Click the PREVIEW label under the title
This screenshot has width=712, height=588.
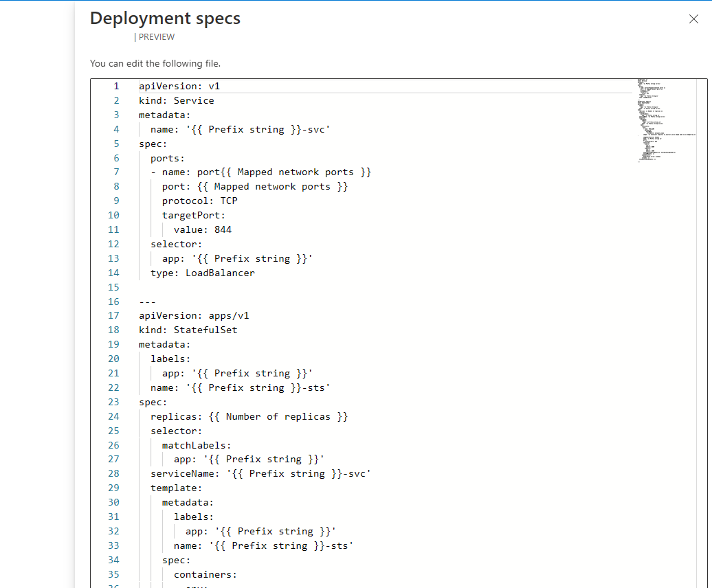pos(155,37)
